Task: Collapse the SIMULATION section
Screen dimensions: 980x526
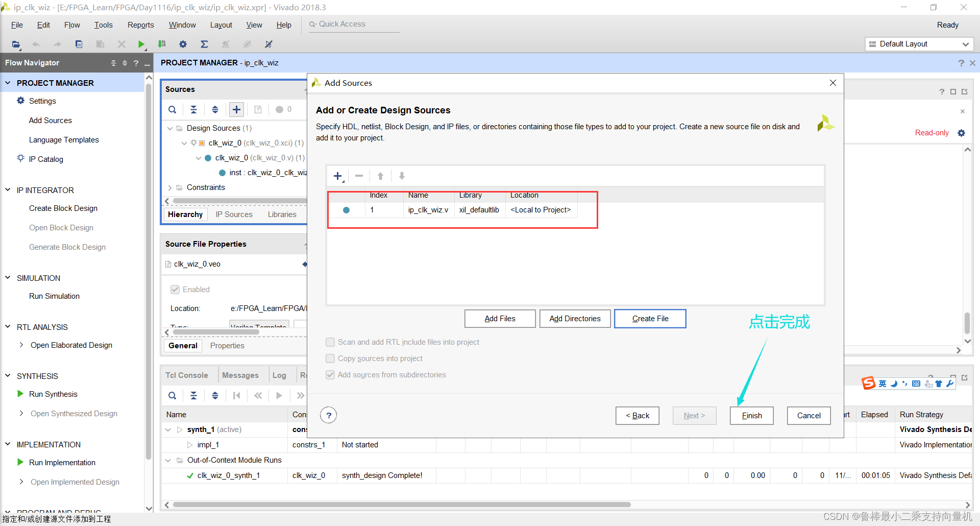Action: 8,277
